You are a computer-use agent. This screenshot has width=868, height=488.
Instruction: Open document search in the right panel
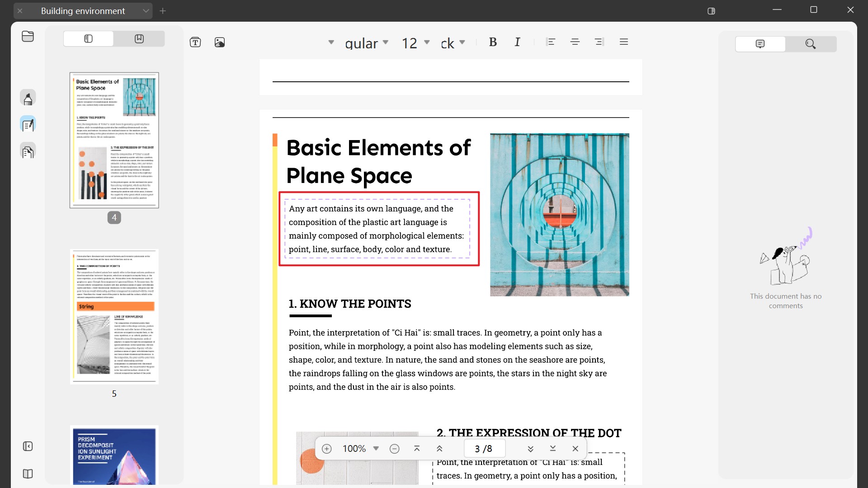click(x=810, y=44)
